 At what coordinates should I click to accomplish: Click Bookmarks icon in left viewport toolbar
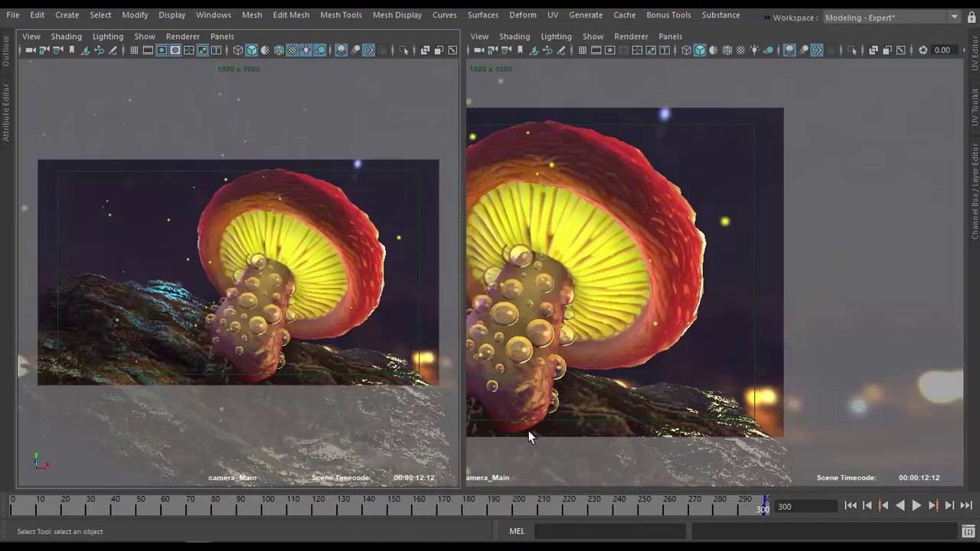[x=71, y=50]
